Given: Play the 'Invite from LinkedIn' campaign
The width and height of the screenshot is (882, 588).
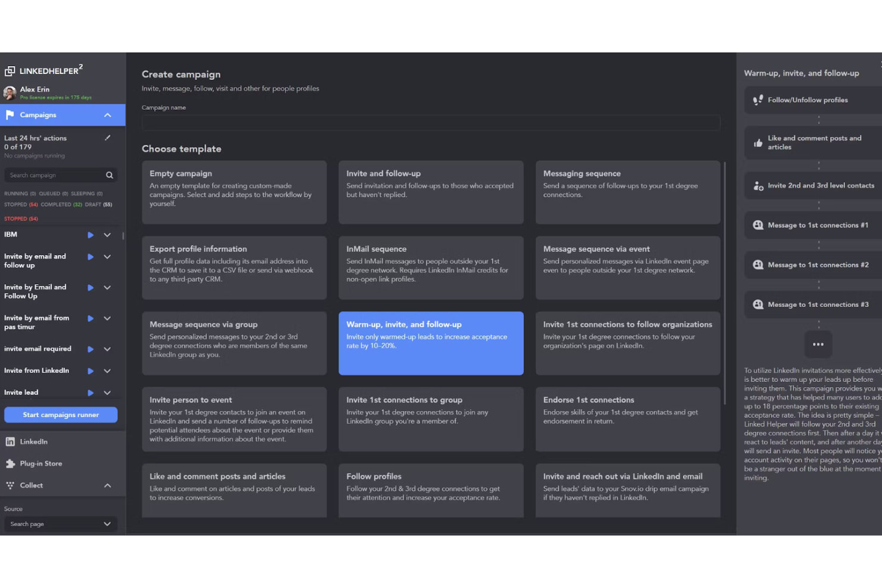Looking at the screenshot, I should [91, 371].
